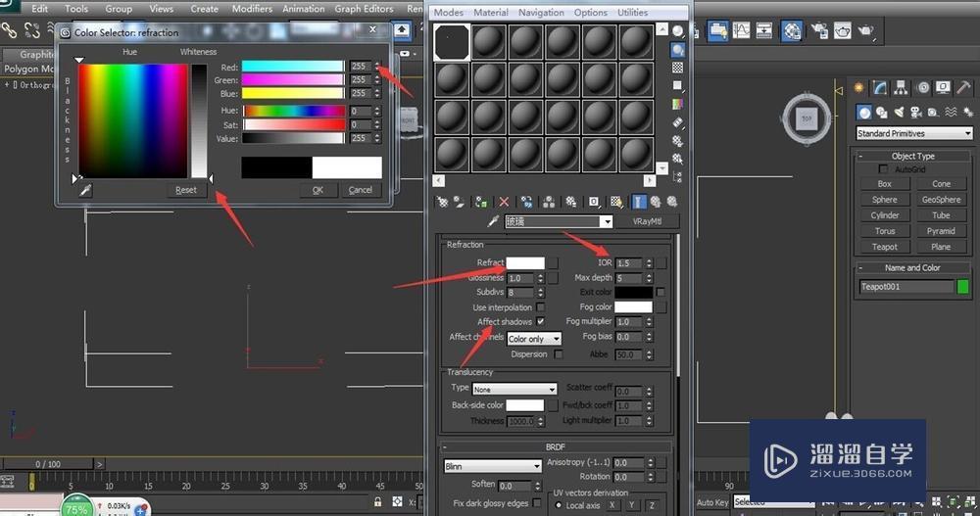Open BRDF Blinn type dropdown
980x516 pixels.
(493, 466)
